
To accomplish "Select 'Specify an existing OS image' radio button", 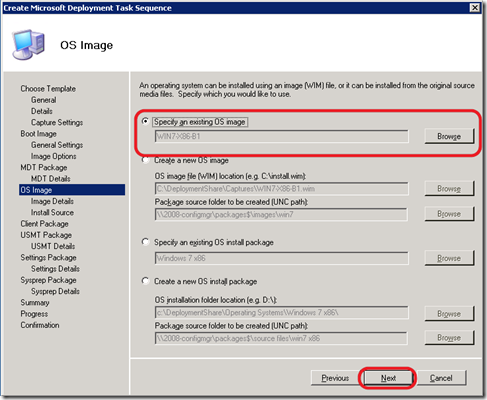I will point(145,121).
